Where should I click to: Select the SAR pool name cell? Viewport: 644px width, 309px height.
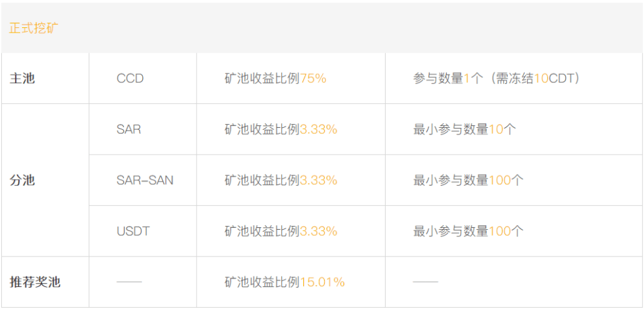tap(129, 129)
